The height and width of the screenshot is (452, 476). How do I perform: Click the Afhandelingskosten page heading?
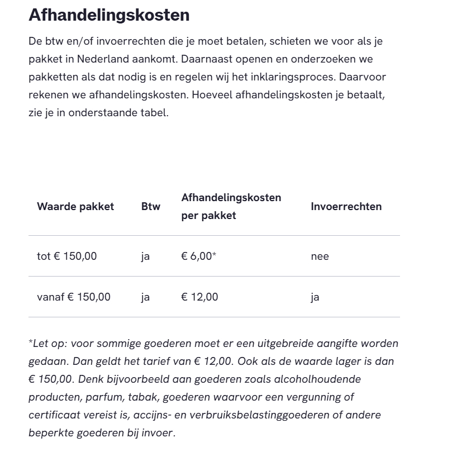click(x=109, y=15)
